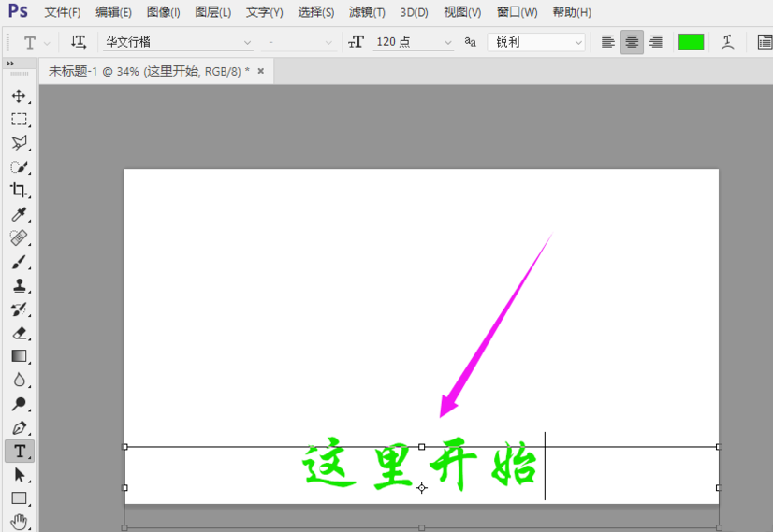Image resolution: width=773 pixels, height=532 pixels.
Task: Open the 选择(S) menu
Action: click(316, 12)
